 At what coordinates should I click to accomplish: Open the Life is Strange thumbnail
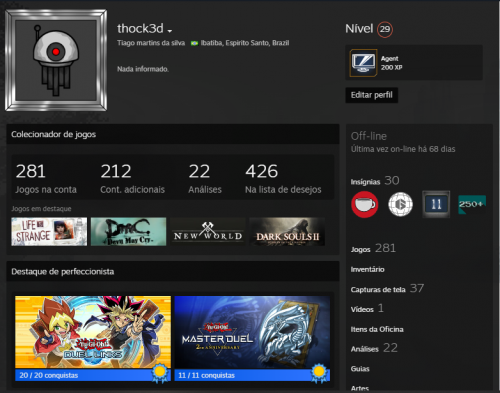coord(49,232)
